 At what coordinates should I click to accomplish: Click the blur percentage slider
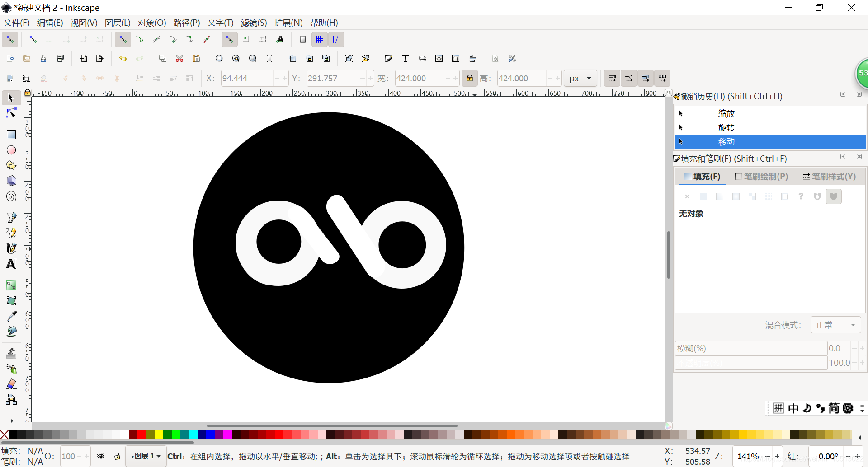(x=751, y=348)
